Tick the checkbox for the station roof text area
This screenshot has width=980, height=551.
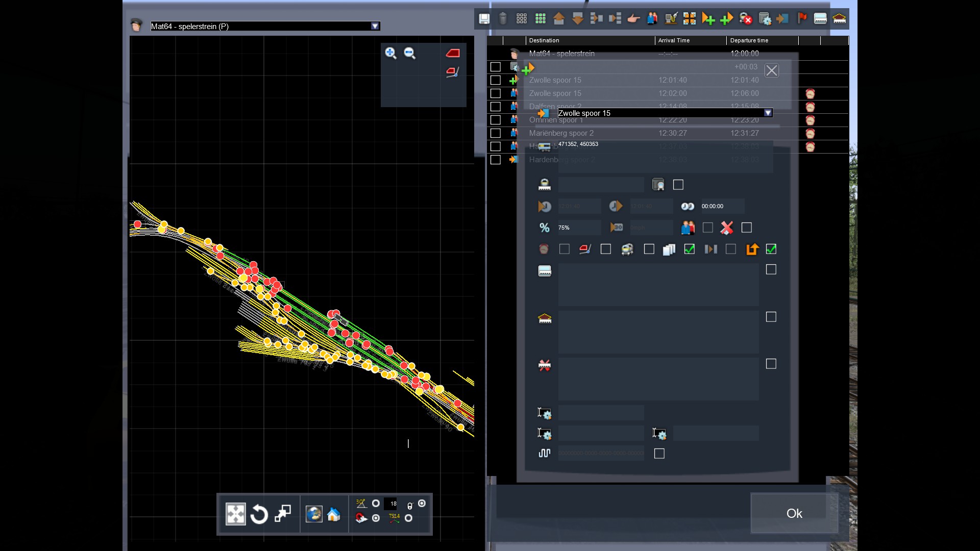pos(771,317)
